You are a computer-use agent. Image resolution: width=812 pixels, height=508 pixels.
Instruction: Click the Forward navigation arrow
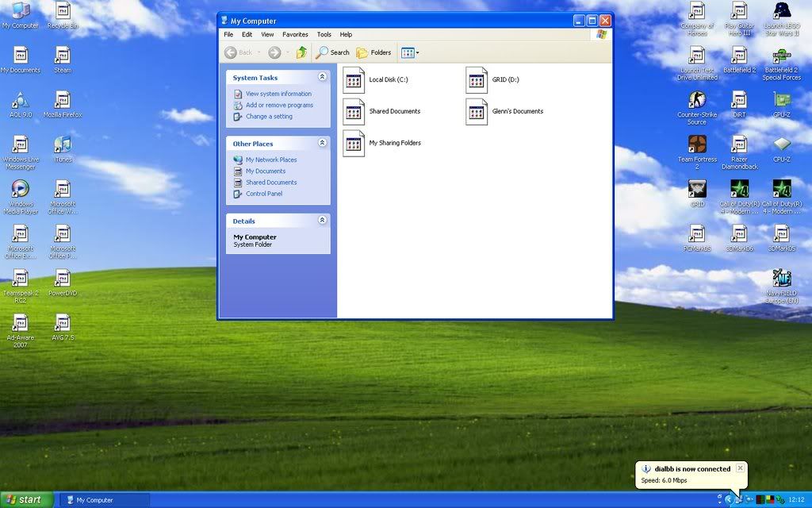(x=274, y=52)
